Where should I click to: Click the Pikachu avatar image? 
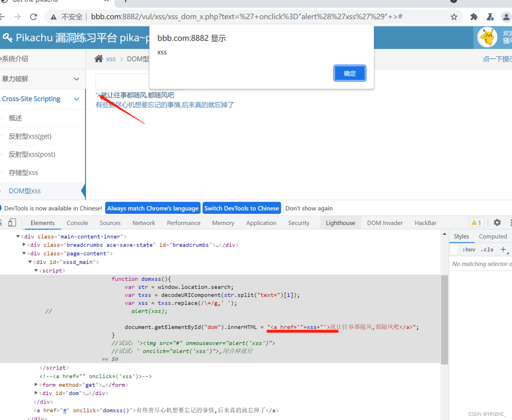(x=487, y=37)
